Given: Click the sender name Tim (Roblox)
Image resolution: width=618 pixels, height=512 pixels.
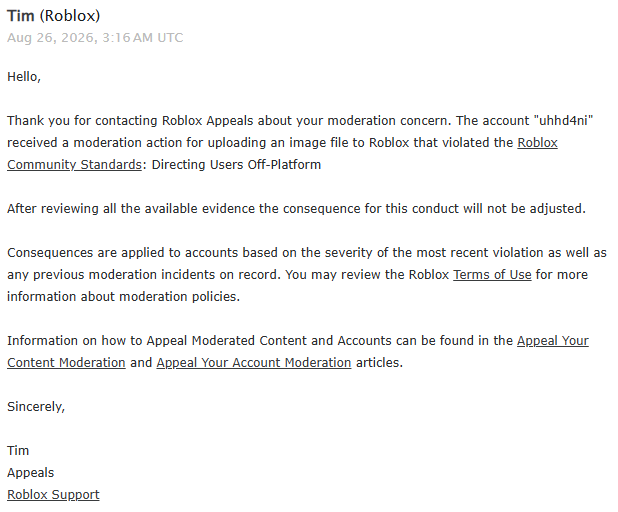Looking at the screenshot, I should (54, 16).
